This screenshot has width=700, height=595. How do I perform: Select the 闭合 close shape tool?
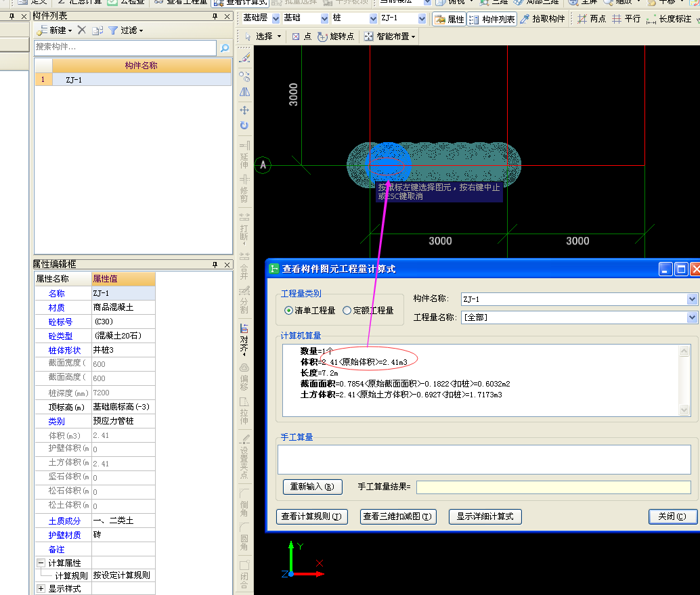[x=244, y=575]
